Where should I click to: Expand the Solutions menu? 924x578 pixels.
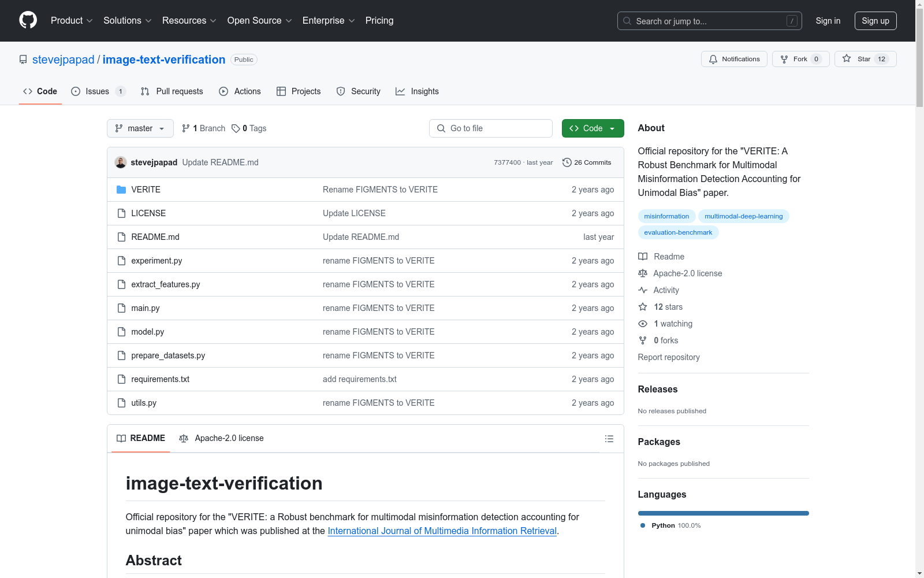128,20
